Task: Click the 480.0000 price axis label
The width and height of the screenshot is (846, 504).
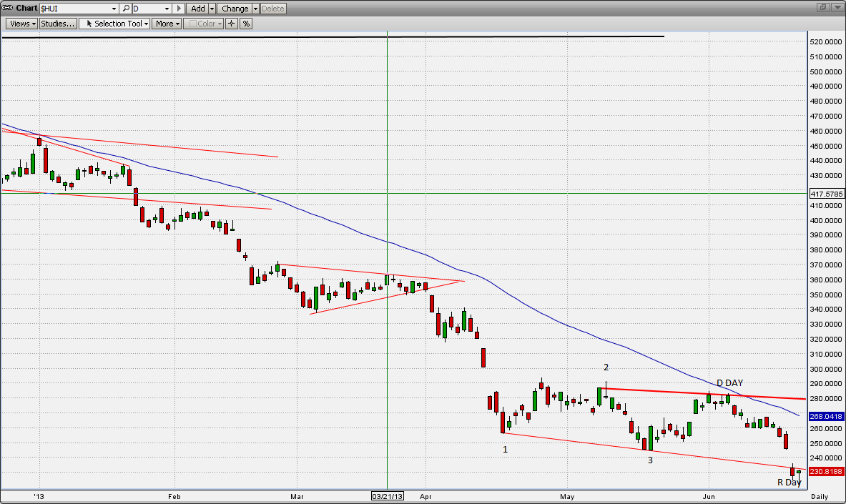Action: (827, 101)
